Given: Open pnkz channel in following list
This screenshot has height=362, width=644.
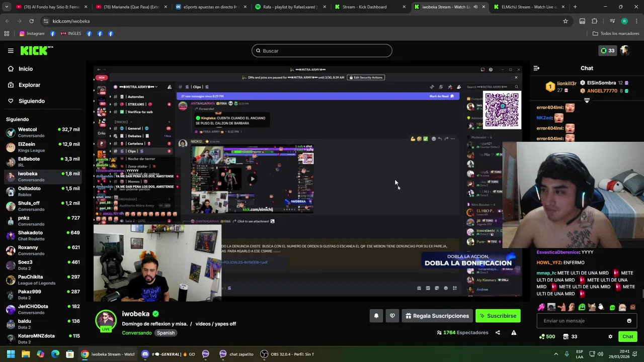Looking at the screenshot, I should click(x=43, y=221).
